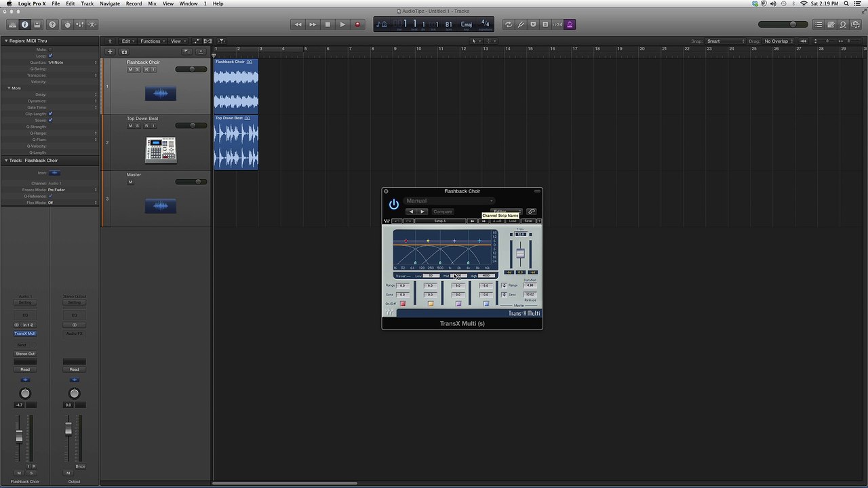Record-enable the Flashback Choir track
Viewport: 868px width, 488px height.
click(146, 69)
